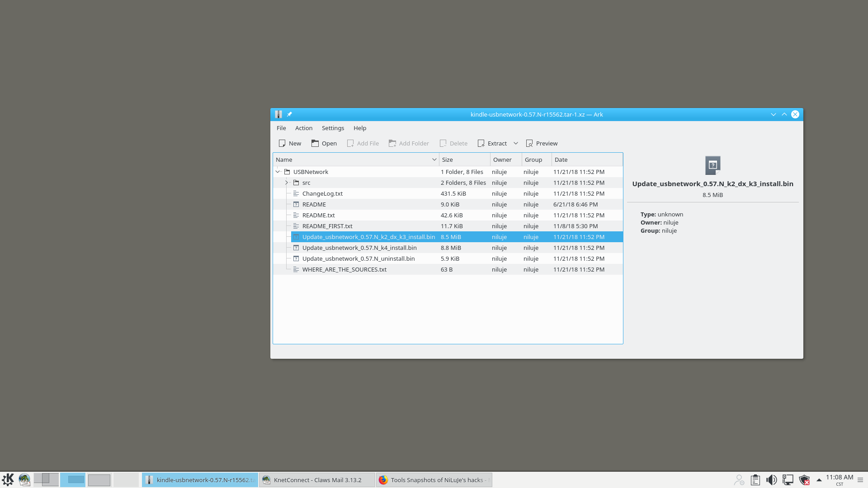The image size is (868, 488).
Task: Click the volume speaker tray icon
Action: coord(771,480)
